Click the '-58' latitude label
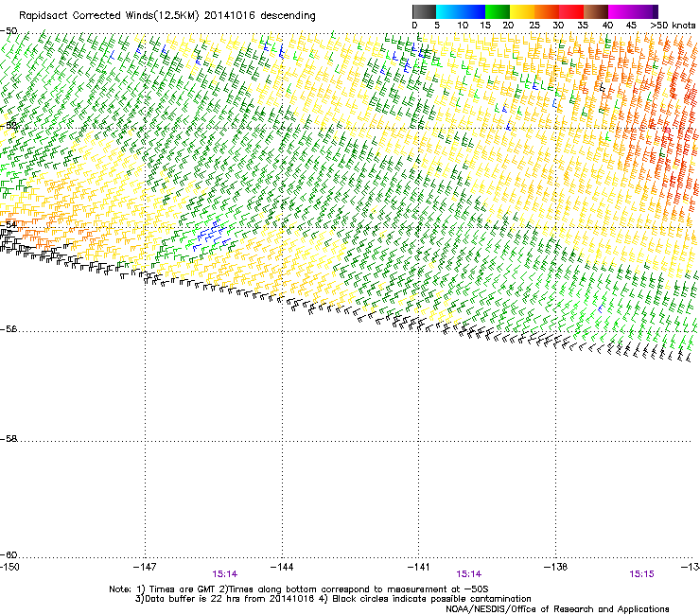Viewport: 700px width, 615px height. (x=9, y=439)
